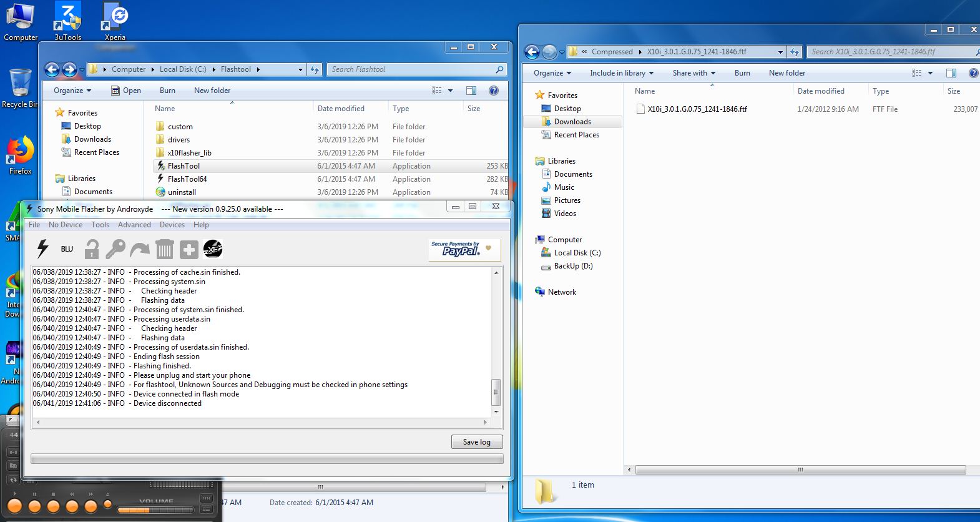Click the padlock root icon in Flashtool

point(92,249)
